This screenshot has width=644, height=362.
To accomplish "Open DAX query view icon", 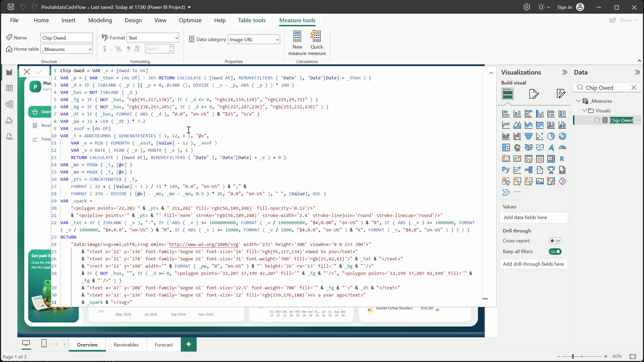I will click(9, 121).
